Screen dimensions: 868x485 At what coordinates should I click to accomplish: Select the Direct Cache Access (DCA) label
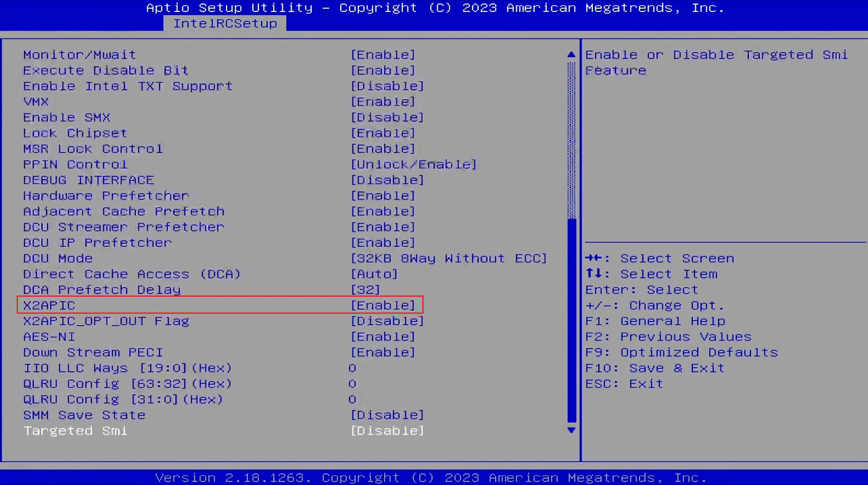pyautogui.click(x=132, y=274)
